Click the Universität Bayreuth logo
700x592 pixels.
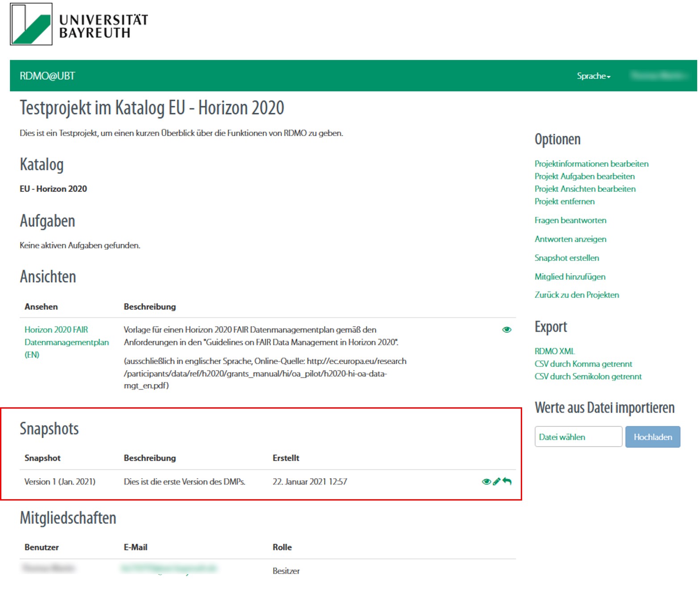pyautogui.click(x=79, y=24)
